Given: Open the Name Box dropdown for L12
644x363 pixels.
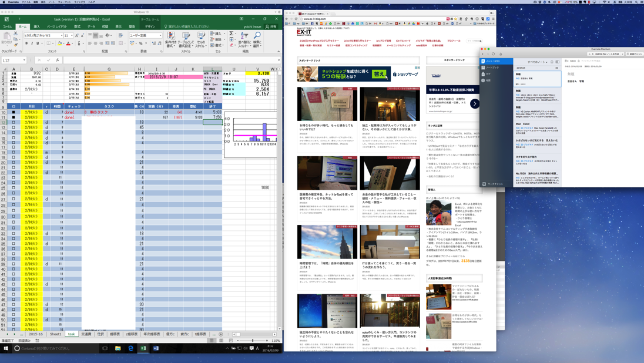Looking at the screenshot, I should point(24,60).
